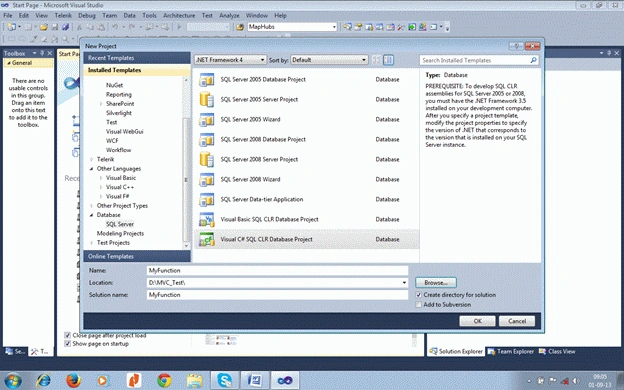Switch to the Class View tab
This screenshot has height=390, width=624.
click(x=557, y=351)
